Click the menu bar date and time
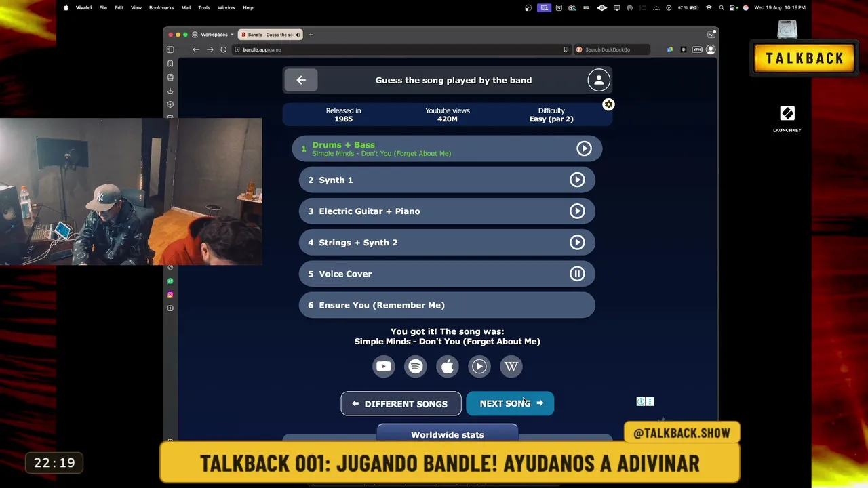Screen dimensions: 868x488 pos(780,8)
